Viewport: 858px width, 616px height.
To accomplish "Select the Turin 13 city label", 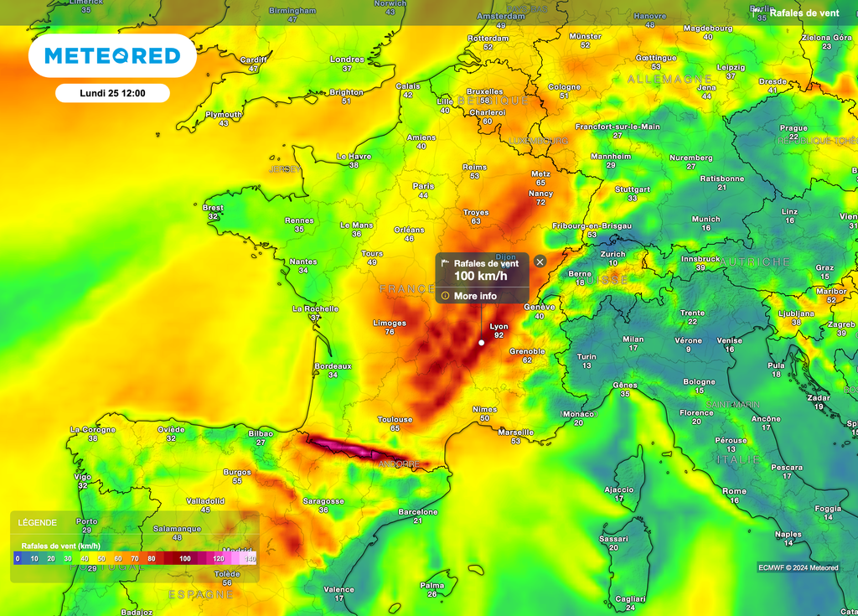I will (x=587, y=361).
